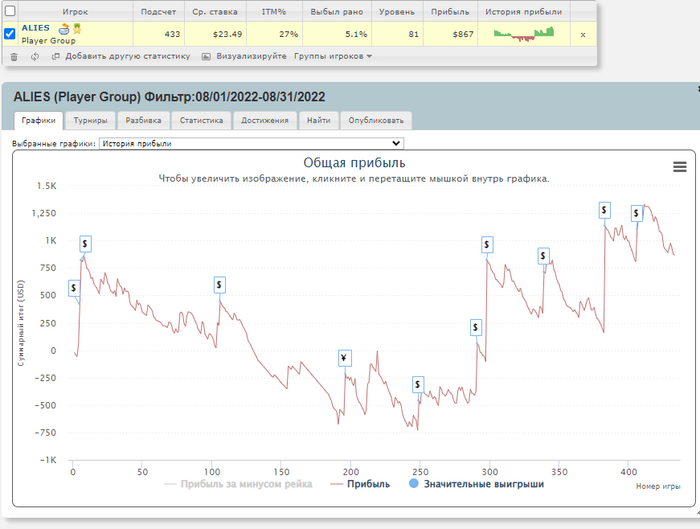Screen dimensions: 700x529
Task: Sort by the Выбыл рано column header
Action: 337,12
